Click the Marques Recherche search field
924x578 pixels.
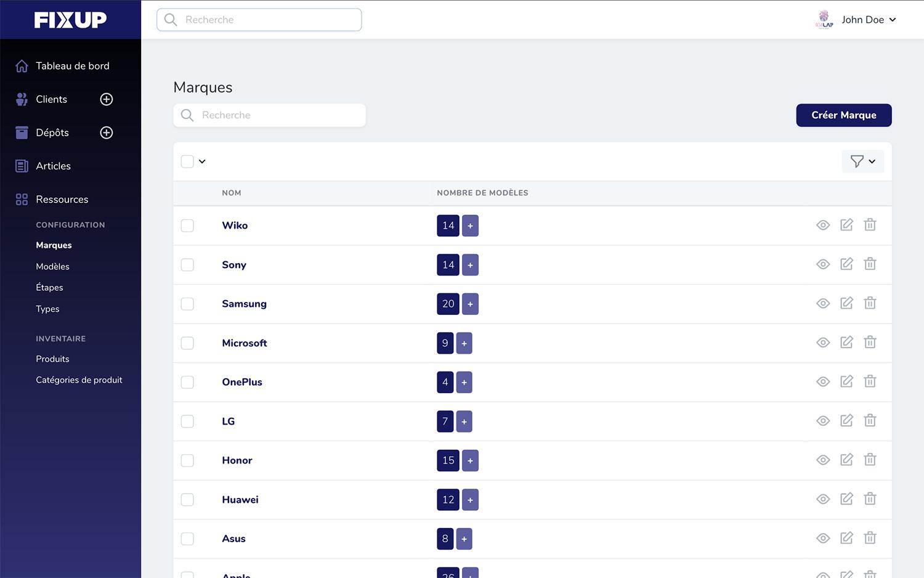[269, 115]
